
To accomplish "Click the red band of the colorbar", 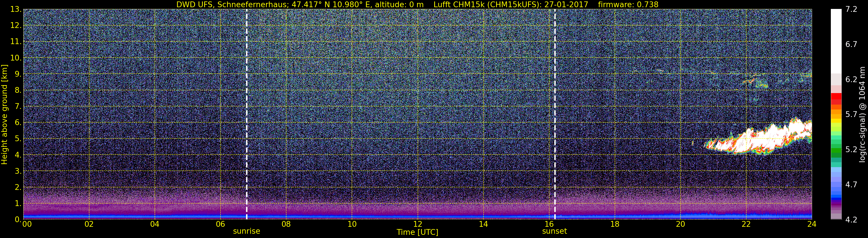I will click(x=836, y=97).
